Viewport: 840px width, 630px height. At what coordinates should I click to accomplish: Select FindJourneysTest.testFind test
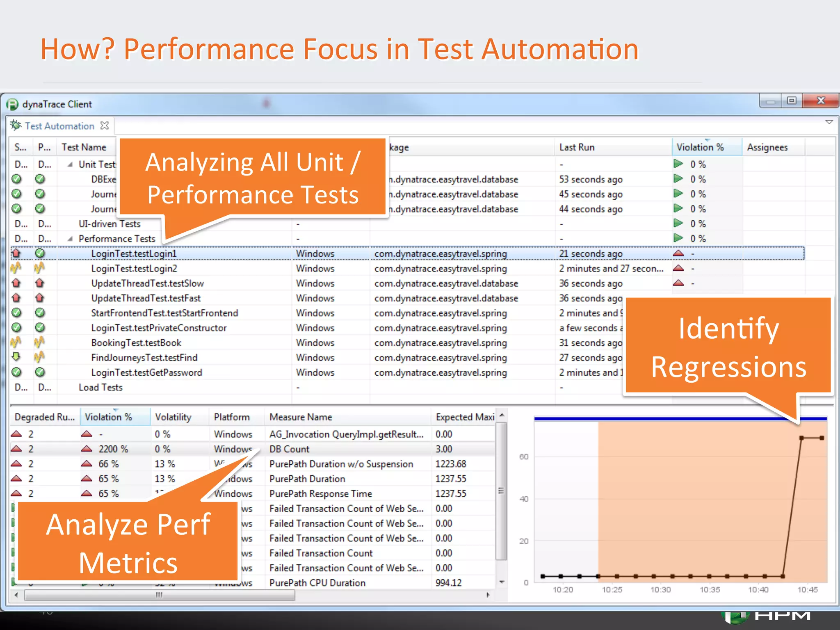(144, 358)
